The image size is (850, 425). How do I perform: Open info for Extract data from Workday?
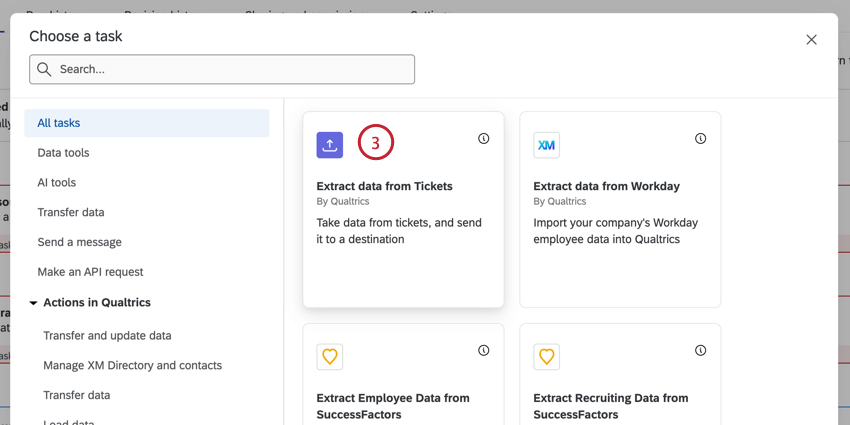tap(701, 139)
